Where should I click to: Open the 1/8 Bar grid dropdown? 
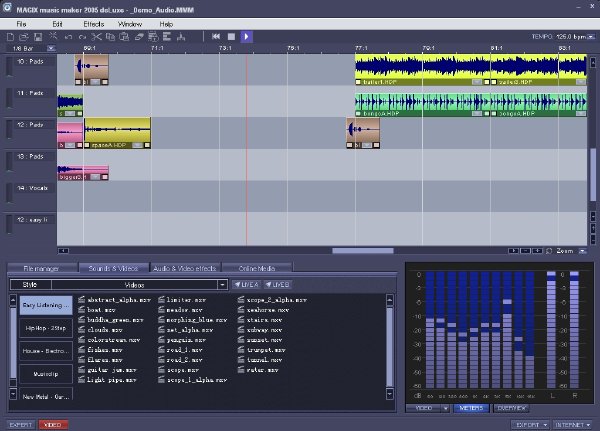coord(51,48)
